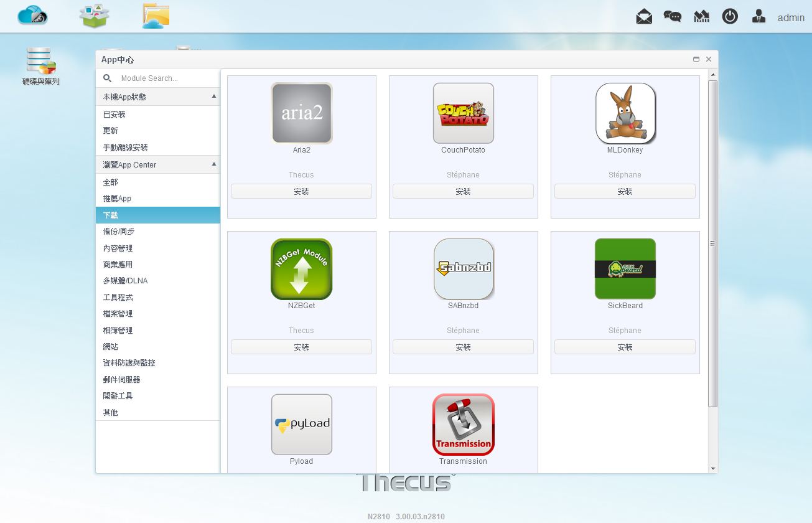
Task: Maximize the App中心 window
Action: 696,59
